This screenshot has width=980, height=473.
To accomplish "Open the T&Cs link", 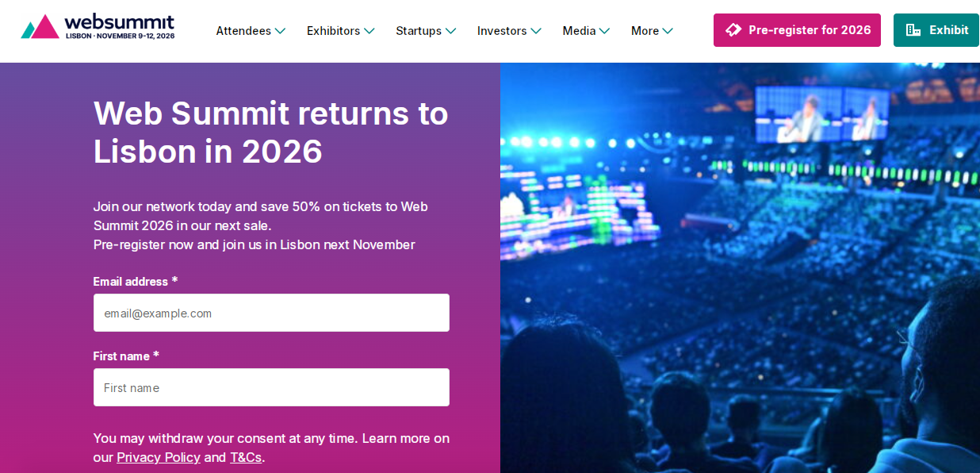I will pos(246,457).
